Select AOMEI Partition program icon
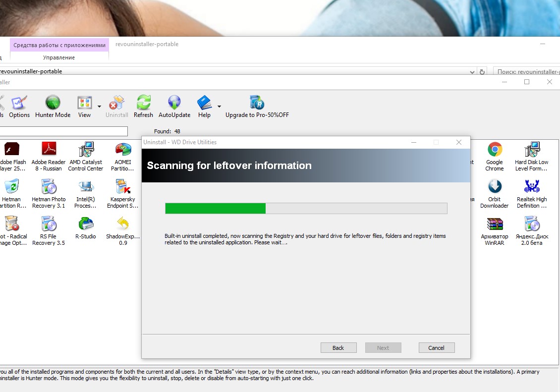The width and height of the screenshot is (560, 392). click(123, 157)
